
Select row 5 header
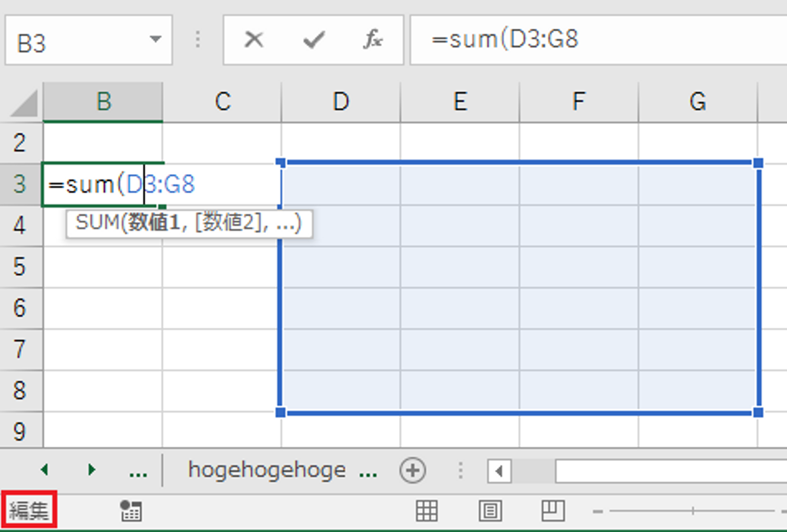tap(20, 267)
